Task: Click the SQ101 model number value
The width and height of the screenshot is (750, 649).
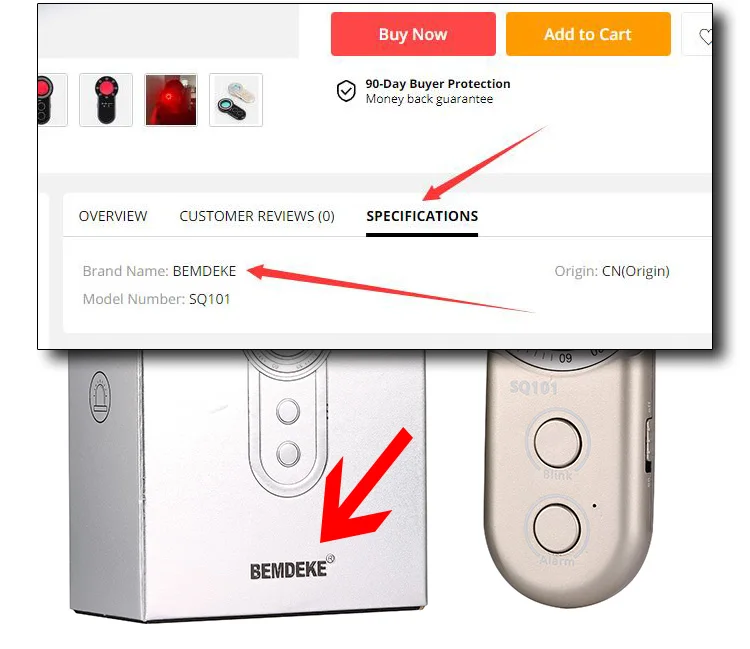Action: (x=210, y=299)
